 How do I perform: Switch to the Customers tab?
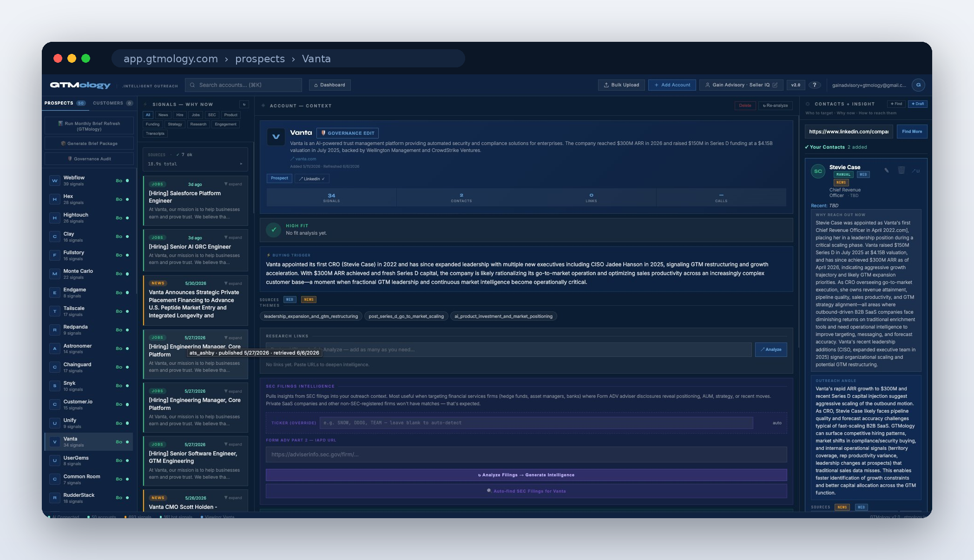point(113,103)
